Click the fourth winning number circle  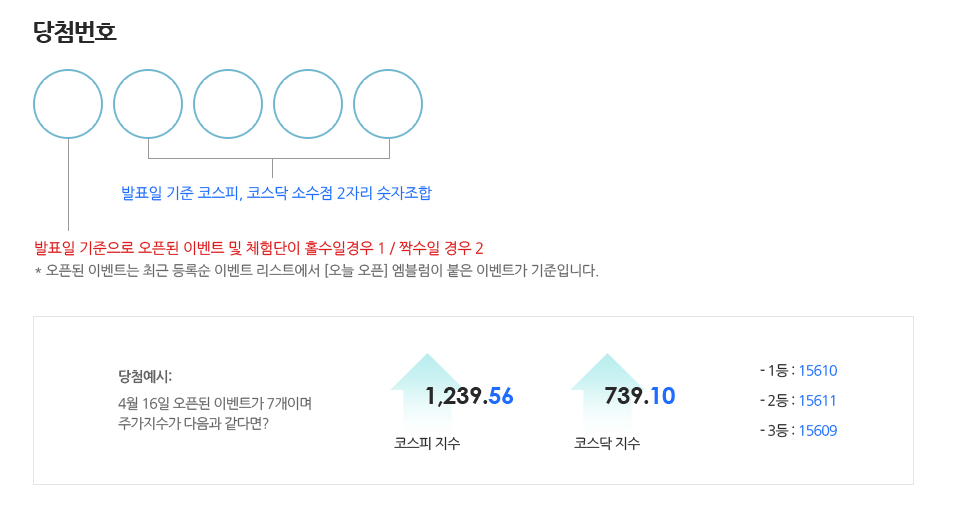pyautogui.click(x=308, y=104)
